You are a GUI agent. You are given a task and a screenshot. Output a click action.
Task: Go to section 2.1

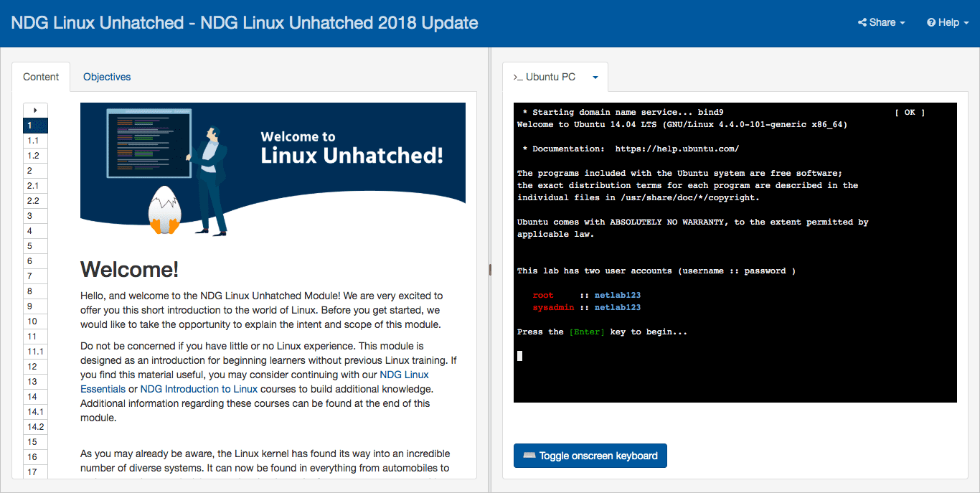[x=35, y=186]
